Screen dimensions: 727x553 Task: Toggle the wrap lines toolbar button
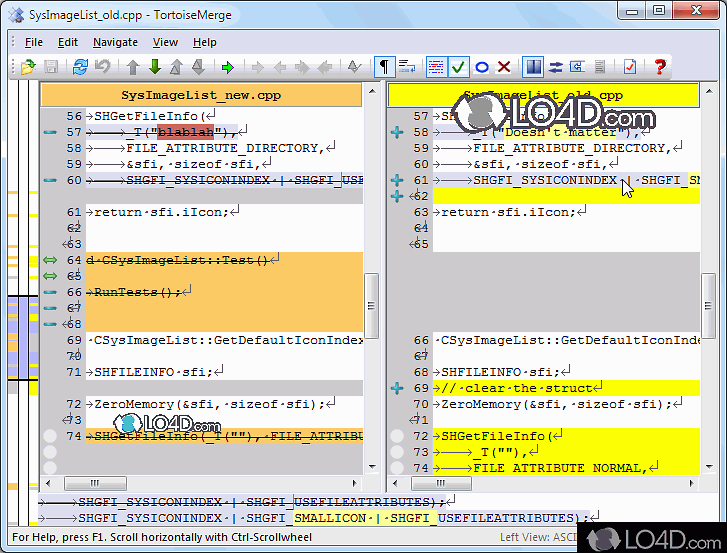(407, 67)
